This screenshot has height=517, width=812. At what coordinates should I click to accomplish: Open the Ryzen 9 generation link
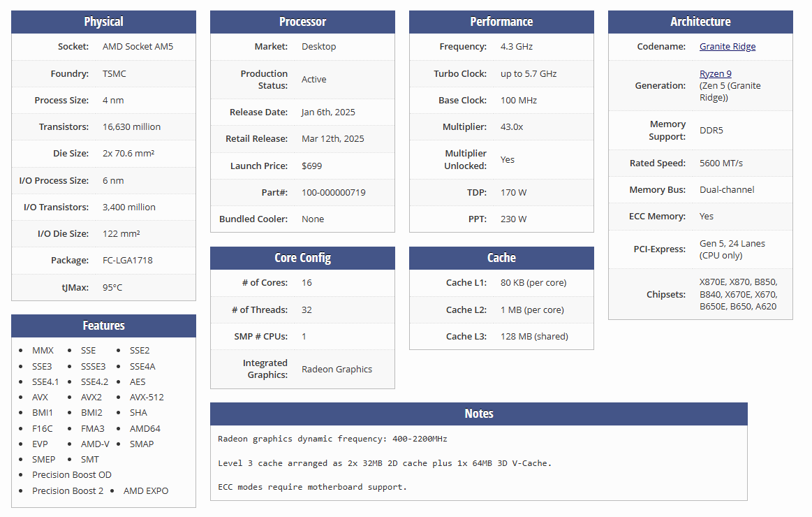(x=715, y=74)
